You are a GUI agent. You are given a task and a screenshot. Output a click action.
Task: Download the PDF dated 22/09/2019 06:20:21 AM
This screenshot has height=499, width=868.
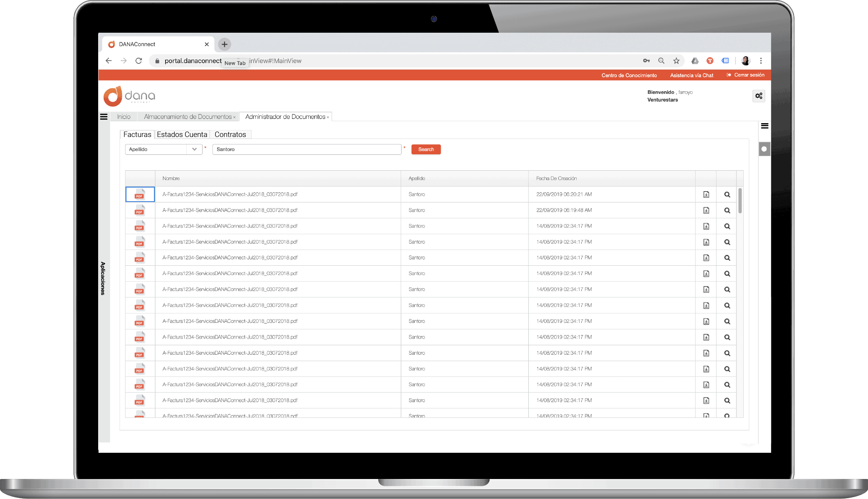(706, 194)
